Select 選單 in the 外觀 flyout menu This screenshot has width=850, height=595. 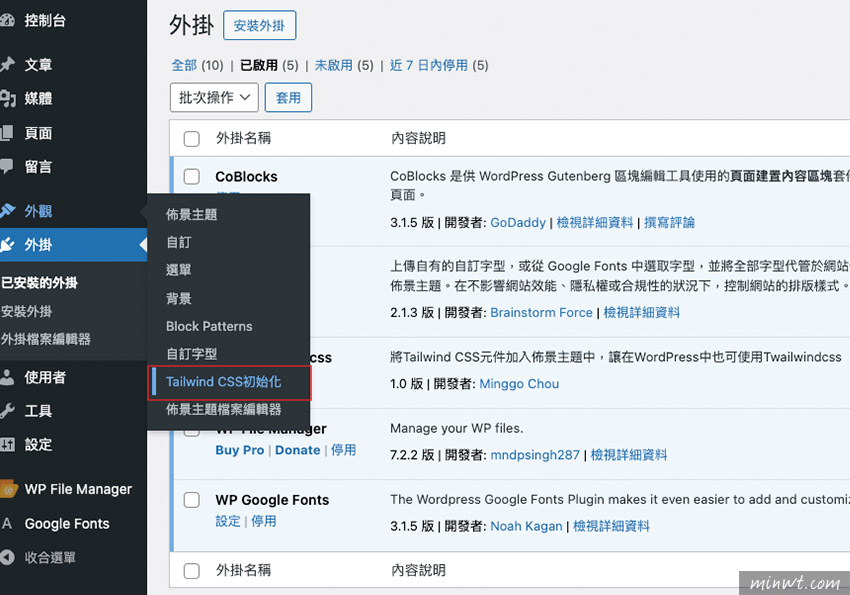click(178, 270)
